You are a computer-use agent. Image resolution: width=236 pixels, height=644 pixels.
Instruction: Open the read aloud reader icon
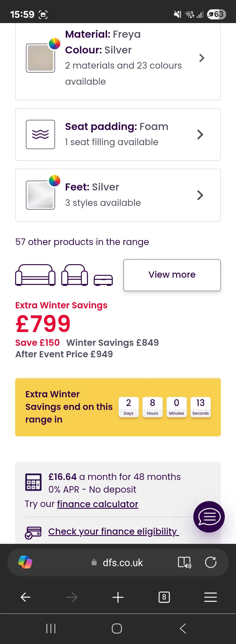(x=184, y=562)
